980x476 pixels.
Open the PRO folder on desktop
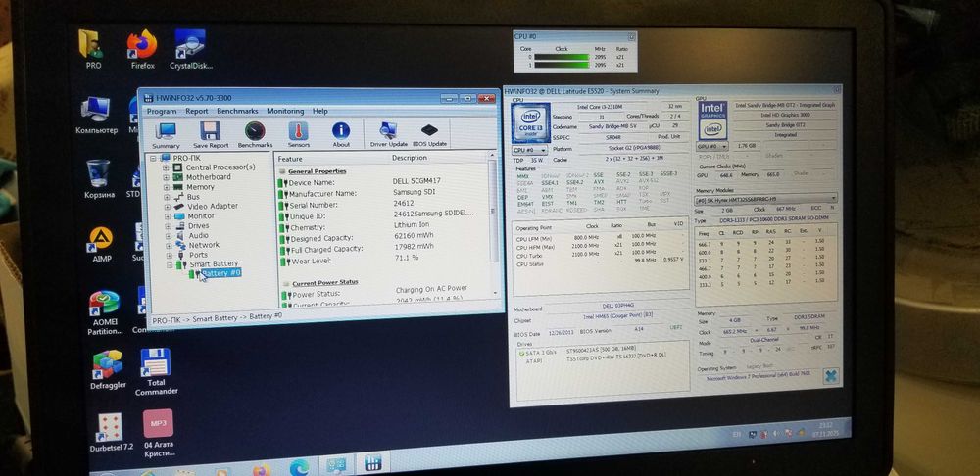[x=92, y=49]
